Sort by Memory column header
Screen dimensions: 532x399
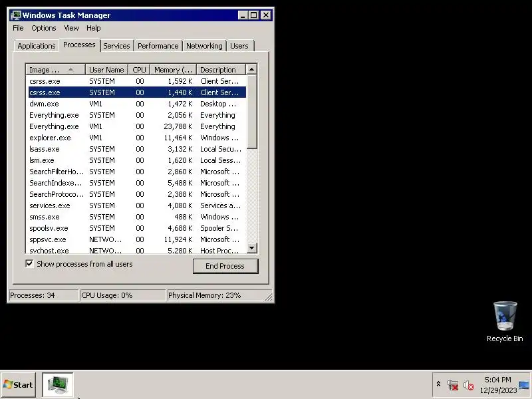pos(174,70)
